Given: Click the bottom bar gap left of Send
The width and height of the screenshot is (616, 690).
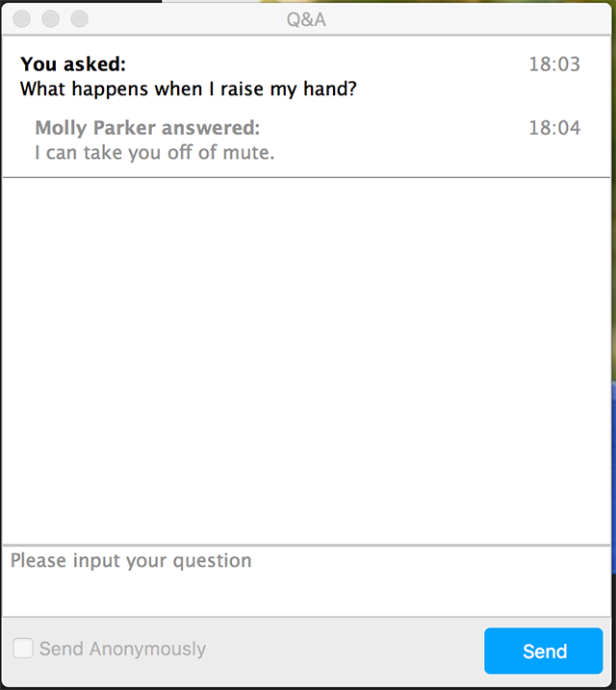Looking at the screenshot, I should click(x=346, y=652).
